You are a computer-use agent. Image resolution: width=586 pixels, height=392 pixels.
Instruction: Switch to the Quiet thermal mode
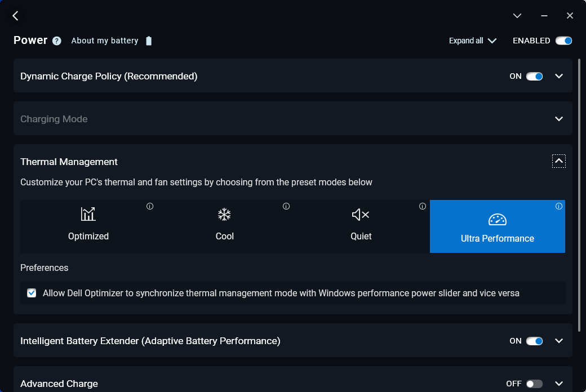361,225
